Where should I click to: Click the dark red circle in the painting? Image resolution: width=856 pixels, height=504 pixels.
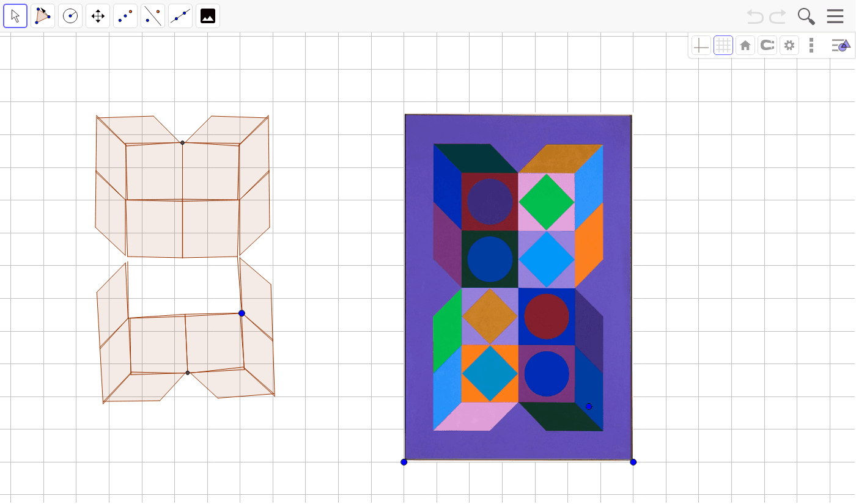[x=547, y=316]
